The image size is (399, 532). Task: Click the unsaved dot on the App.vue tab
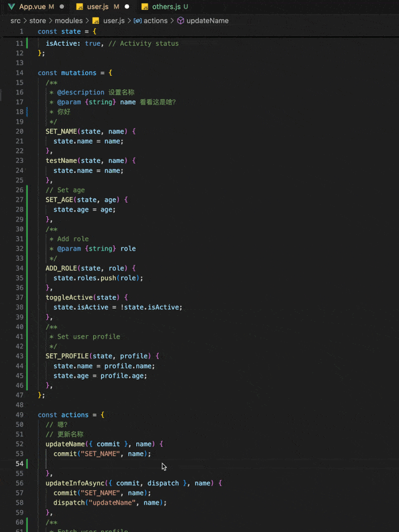click(x=62, y=7)
